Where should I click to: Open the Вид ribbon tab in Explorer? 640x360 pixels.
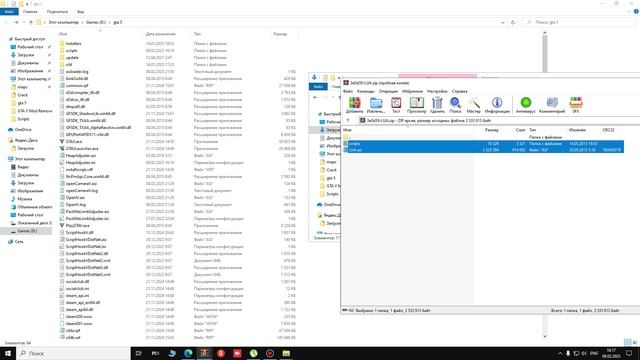point(80,12)
